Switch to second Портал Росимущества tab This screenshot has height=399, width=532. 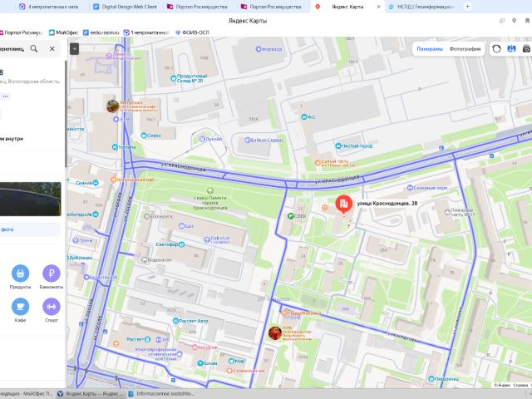(271, 7)
